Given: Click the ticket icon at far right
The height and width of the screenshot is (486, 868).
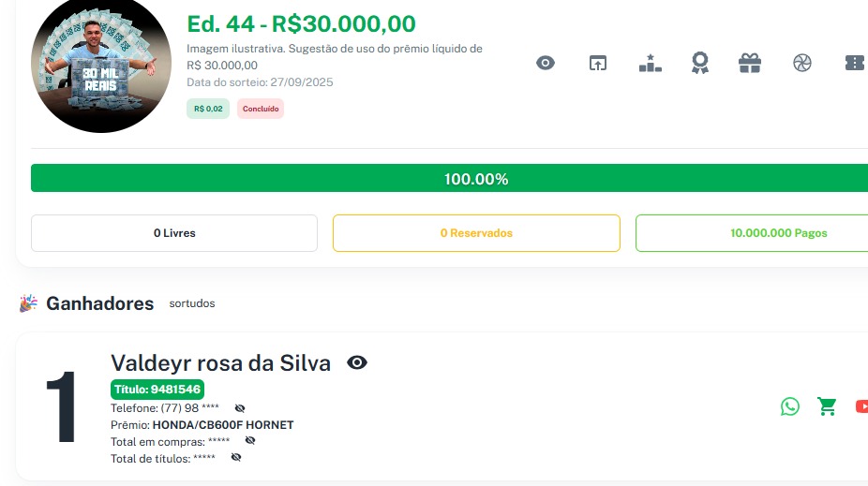Looking at the screenshot, I should pyautogui.click(x=854, y=63).
